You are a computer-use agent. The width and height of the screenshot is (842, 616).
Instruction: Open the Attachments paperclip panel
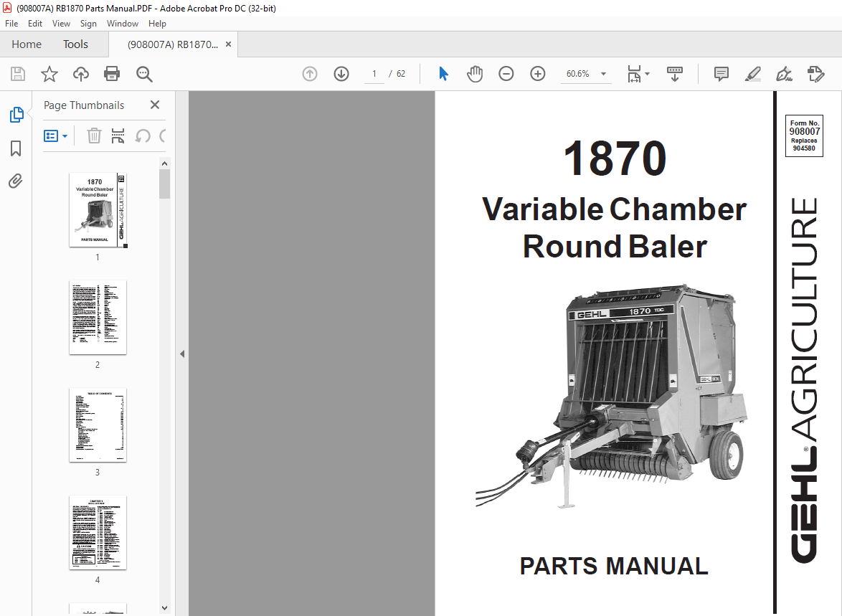tap(16, 181)
